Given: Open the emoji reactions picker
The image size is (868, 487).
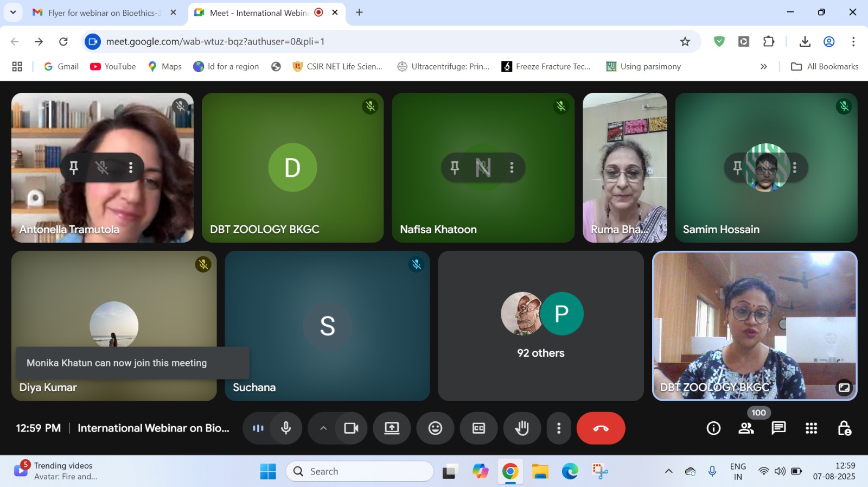Looking at the screenshot, I should (x=435, y=428).
